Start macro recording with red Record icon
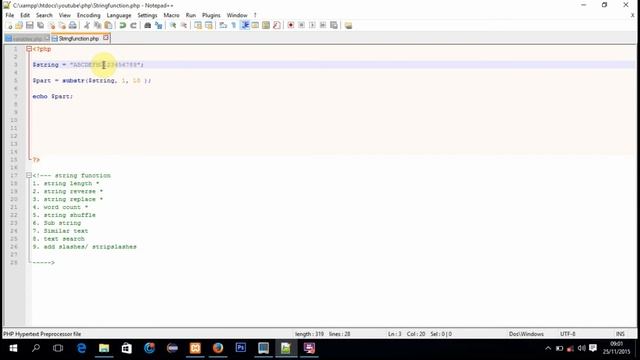The height and width of the screenshot is (360, 640). (x=291, y=26)
